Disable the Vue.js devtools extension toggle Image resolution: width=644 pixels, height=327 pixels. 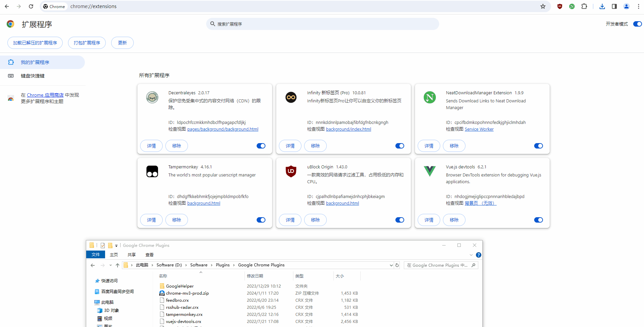[x=538, y=220]
